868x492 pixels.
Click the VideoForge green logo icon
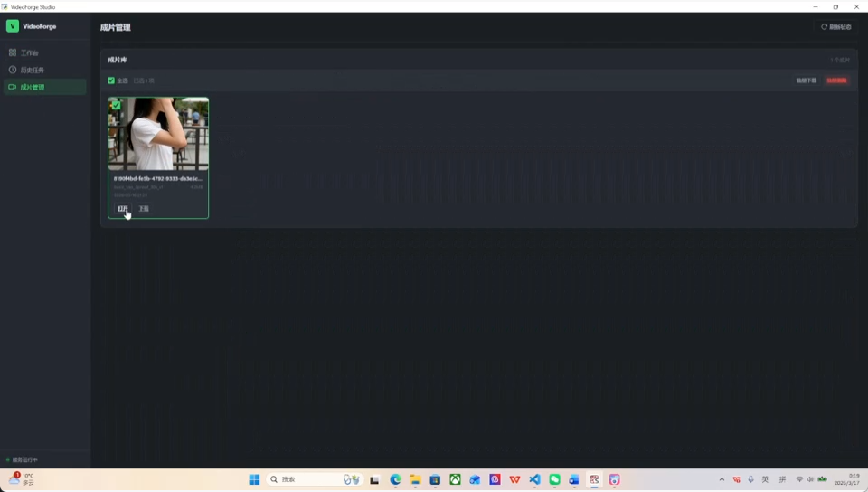point(12,26)
